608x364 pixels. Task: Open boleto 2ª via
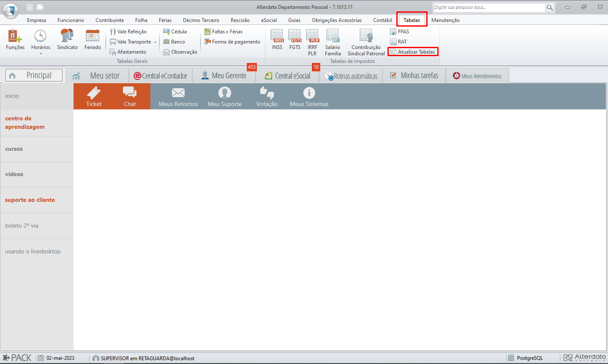37,226
